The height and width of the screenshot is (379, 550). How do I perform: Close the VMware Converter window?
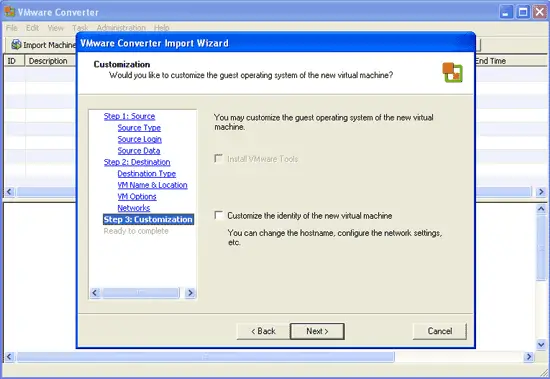(540, 12)
